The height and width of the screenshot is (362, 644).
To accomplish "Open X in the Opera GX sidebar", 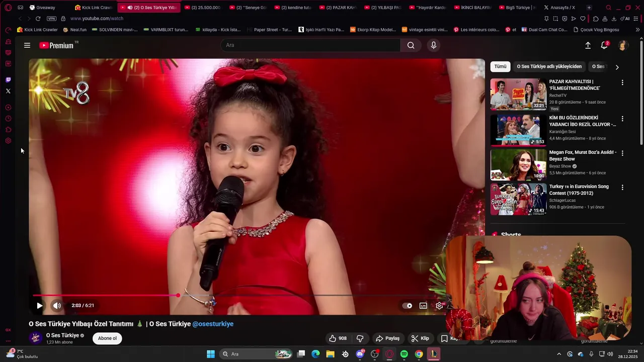I will pos(8,91).
